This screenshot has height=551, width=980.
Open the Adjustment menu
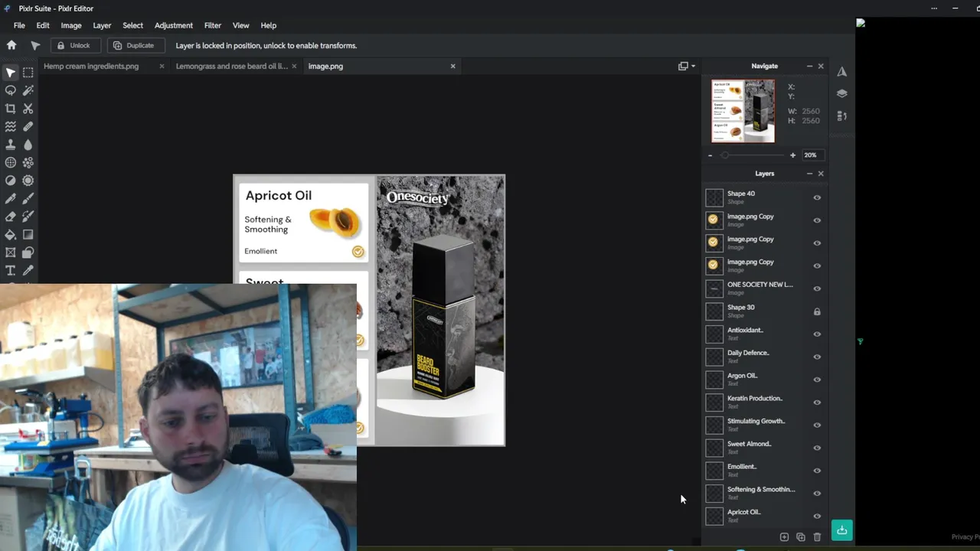[174, 25]
